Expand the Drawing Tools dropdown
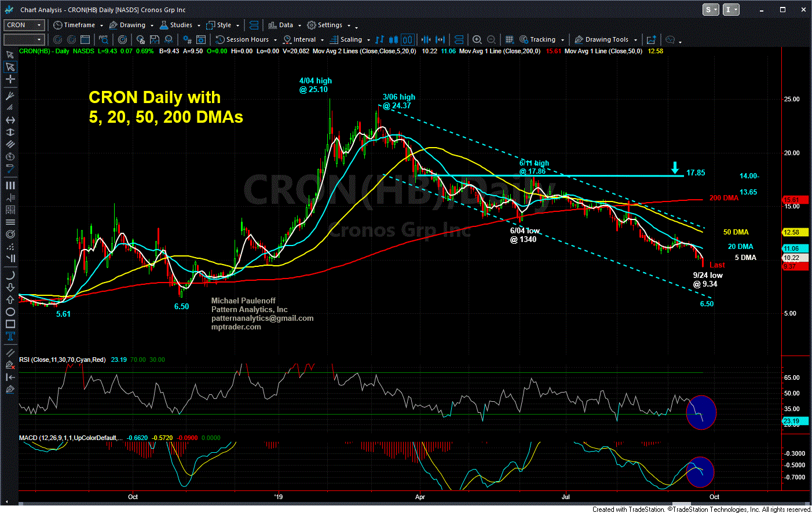The image size is (812, 513). point(635,40)
